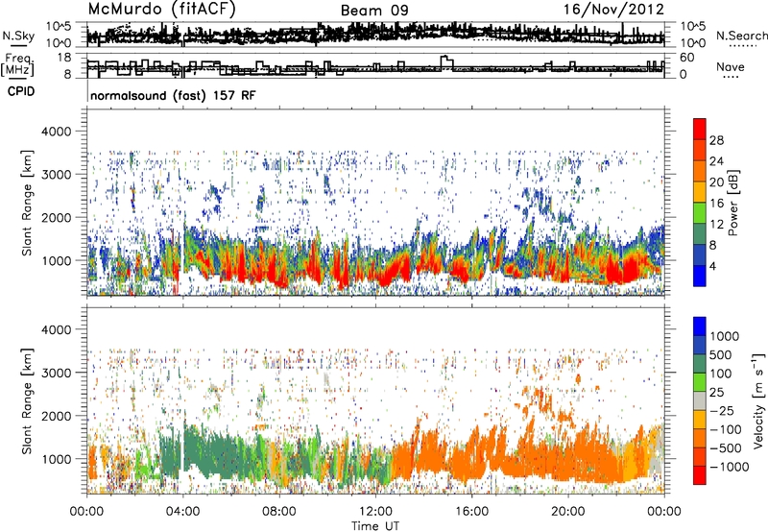Pick the yellow Power swatch between 16 and 20

click(x=700, y=192)
